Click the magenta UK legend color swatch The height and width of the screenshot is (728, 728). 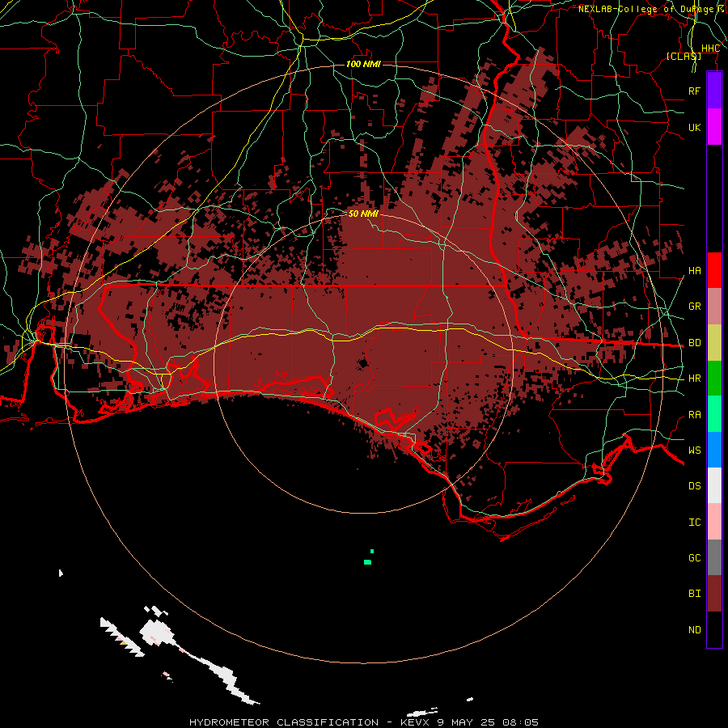tap(714, 127)
